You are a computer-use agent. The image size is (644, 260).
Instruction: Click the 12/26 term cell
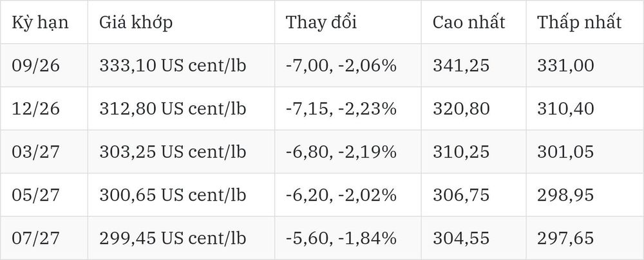[35, 109]
